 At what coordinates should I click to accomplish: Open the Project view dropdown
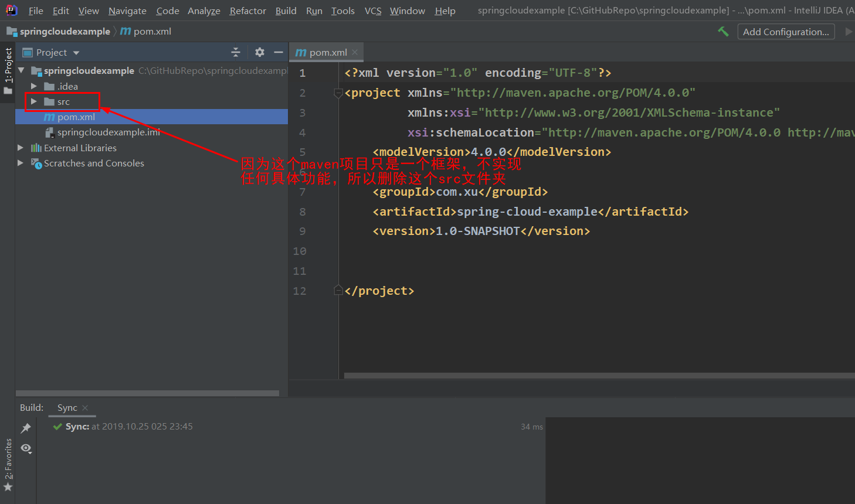(x=76, y=53)
